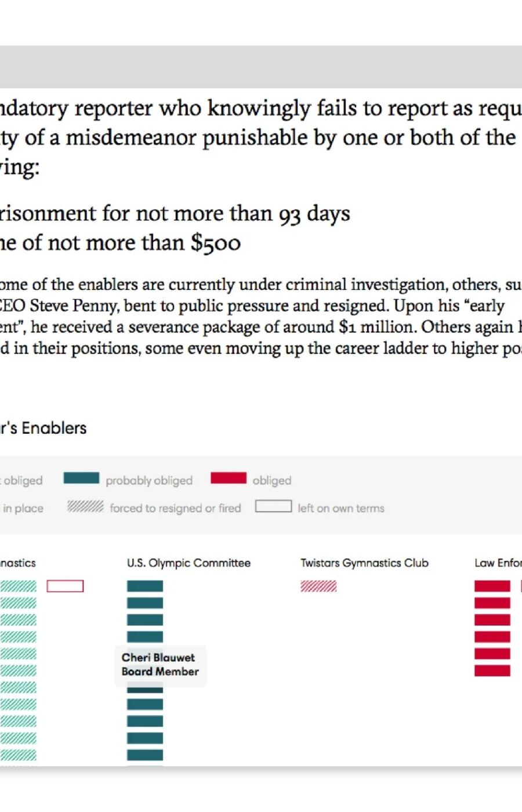This screenshot has height=812, width=522.
Task: Select the red outlined empty bar
Action: click(65, 586)
